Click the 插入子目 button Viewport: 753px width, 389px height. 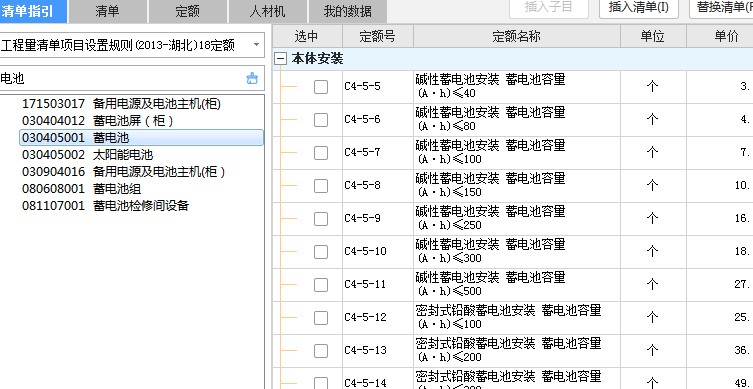coord(549,8)
